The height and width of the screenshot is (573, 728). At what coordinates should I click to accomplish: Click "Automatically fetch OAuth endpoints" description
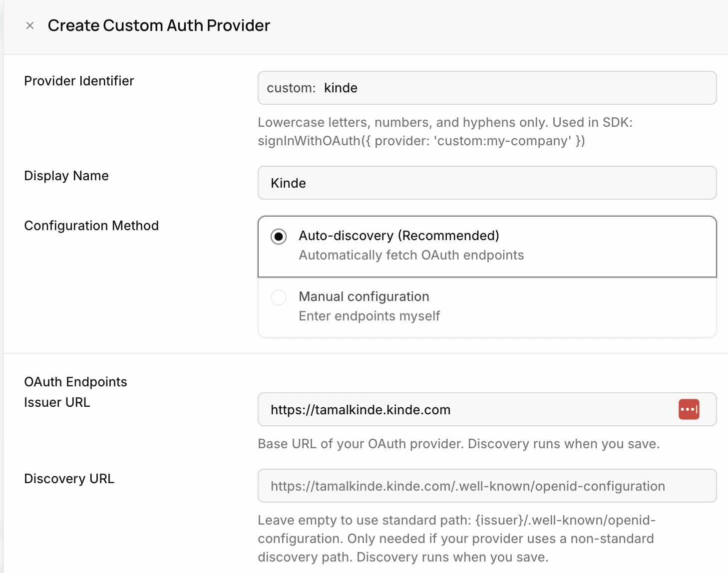411,255
